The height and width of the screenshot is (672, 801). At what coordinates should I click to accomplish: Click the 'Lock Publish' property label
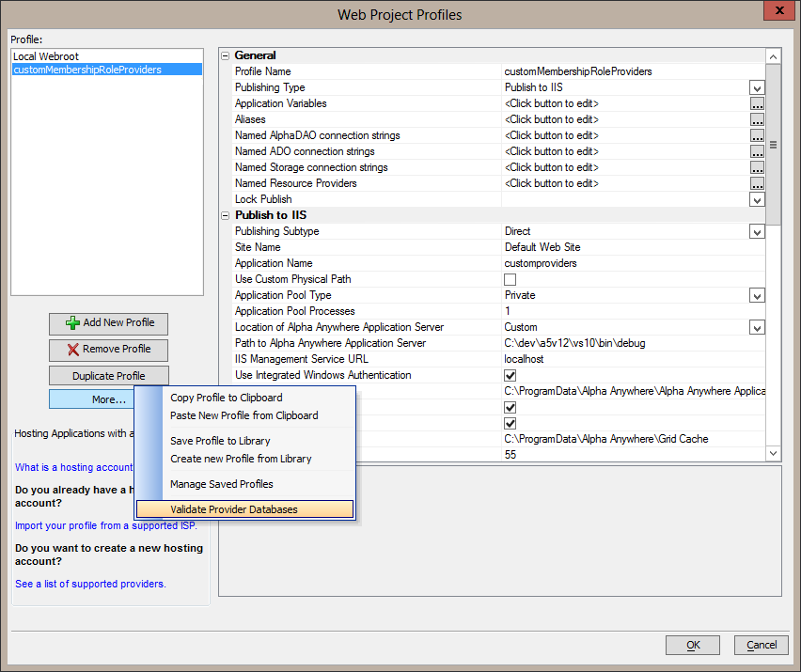coord(263,199)
